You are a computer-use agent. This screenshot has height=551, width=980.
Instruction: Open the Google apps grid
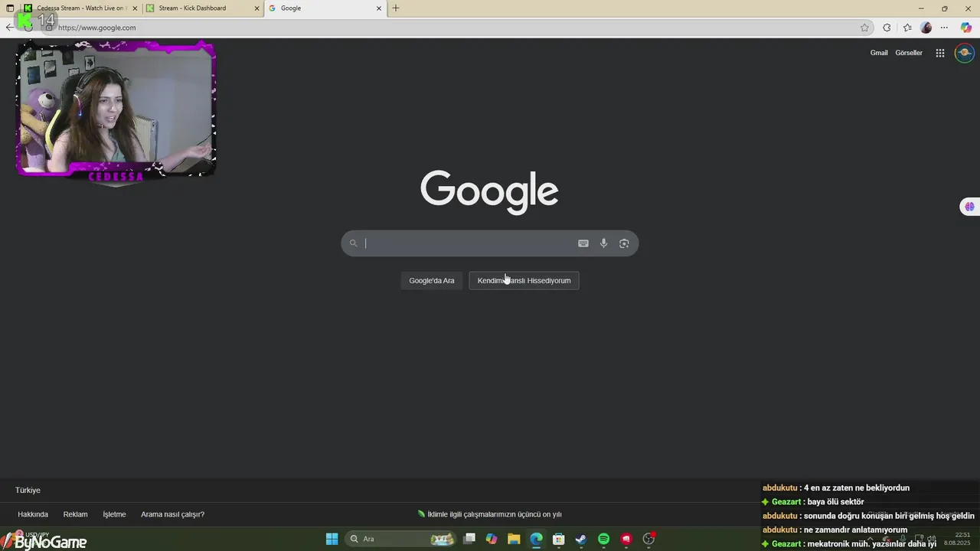click(x=940, y=53)
